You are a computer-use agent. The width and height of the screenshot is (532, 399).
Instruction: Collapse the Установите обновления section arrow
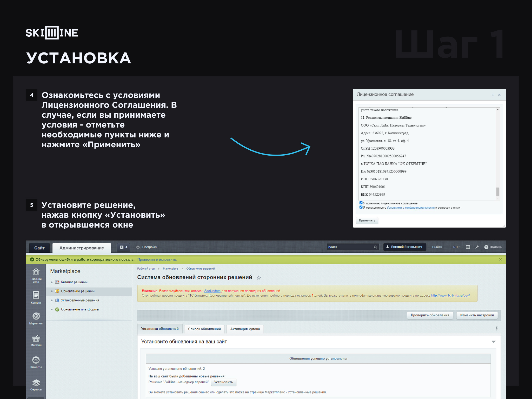pyautogui.click(x=494, y=342)
